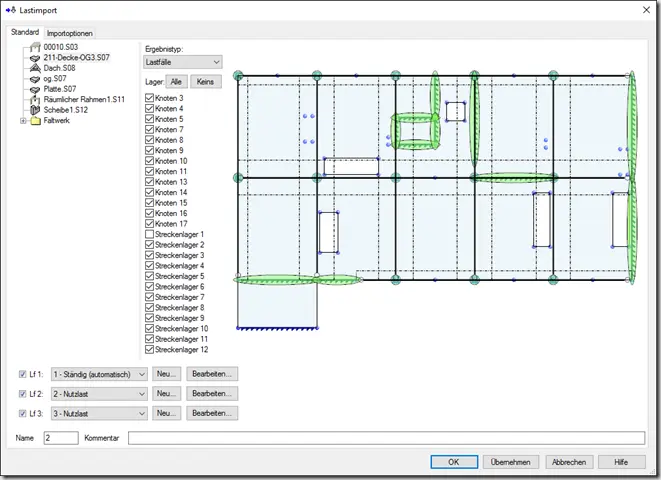Uncheck the Streckenlager 6 checkbox
The height and width of the screenshot is (480, 661).
pos(149,287)
